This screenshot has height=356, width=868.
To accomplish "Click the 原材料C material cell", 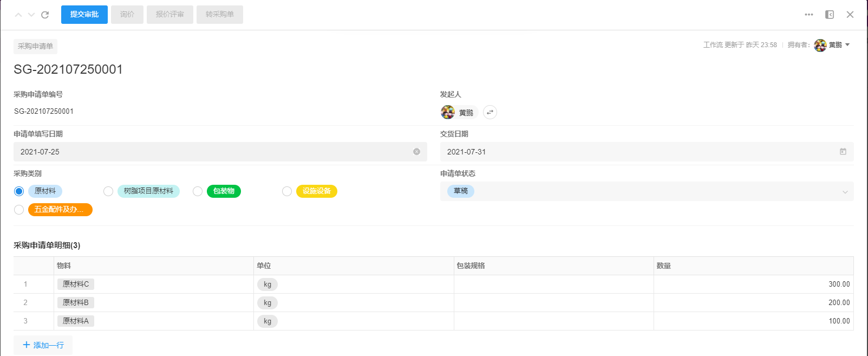I will pyautogui.click(x=76, y=284).
